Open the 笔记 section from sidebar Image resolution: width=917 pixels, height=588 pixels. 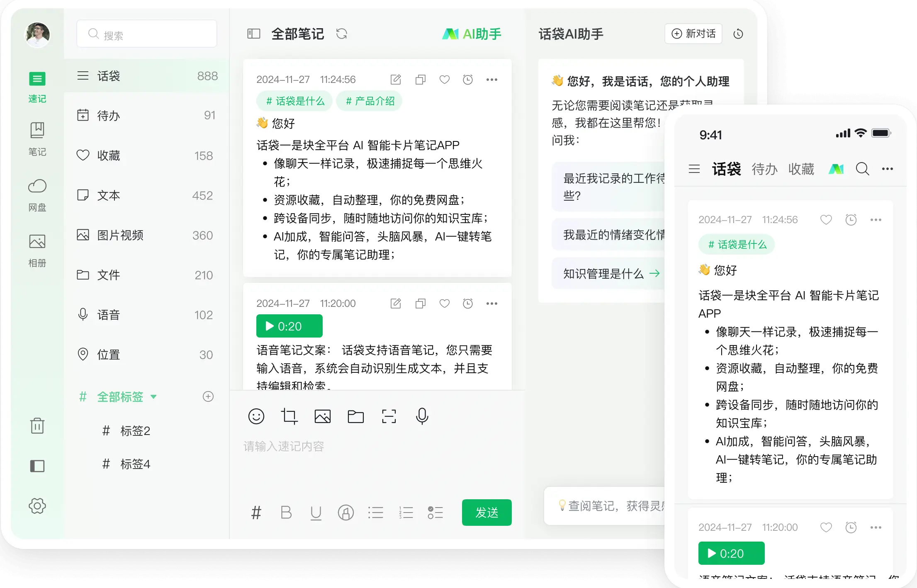(x=37, y=131)
